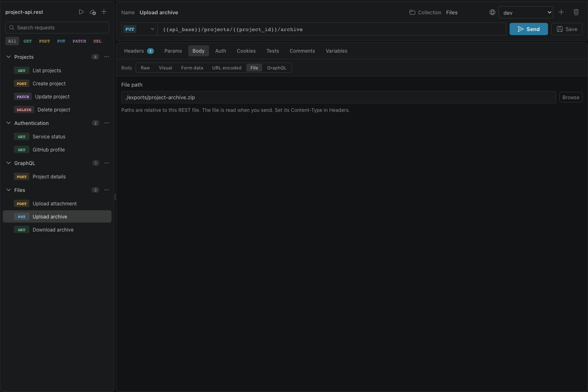The image size is (588, 392).
Task: Show all methods with the All filter
Action: (12, 41)
